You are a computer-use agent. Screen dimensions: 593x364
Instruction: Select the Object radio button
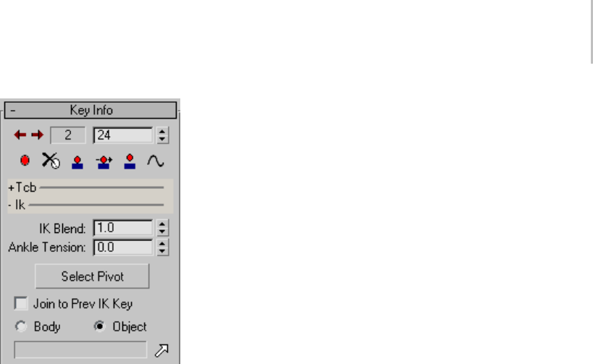[x=99, y=326]
